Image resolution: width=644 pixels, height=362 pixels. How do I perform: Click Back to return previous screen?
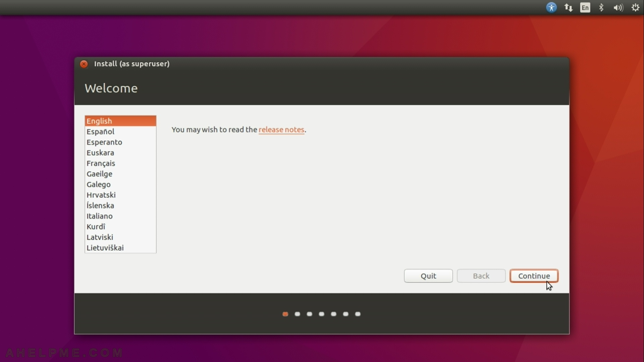pyautogui.click(x=481, y=276)
